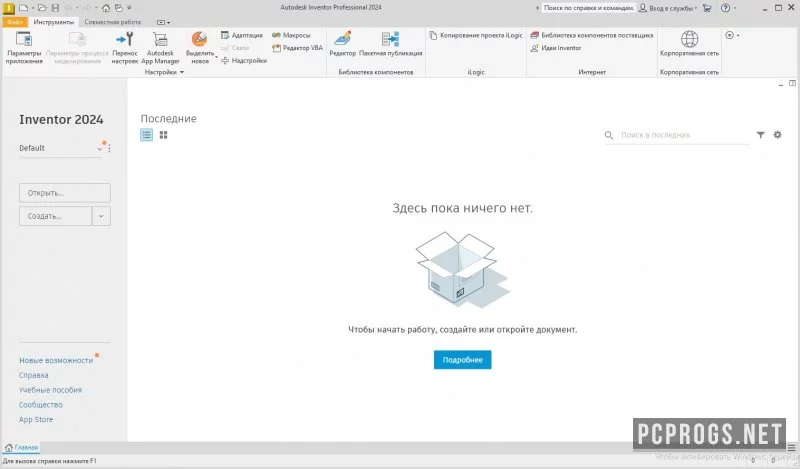
Task: Click the Inventor application logo button
Action: tap(9, 8)
